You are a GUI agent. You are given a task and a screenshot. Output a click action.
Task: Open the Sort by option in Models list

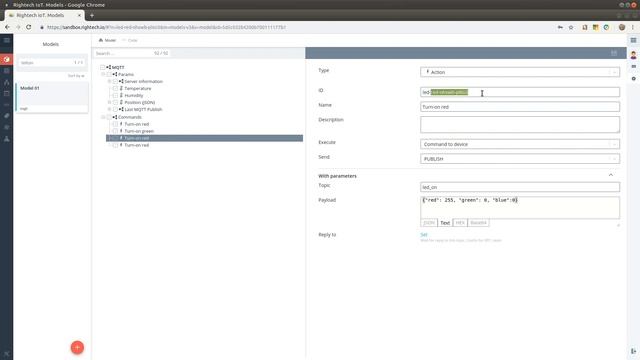tap(76, 76)
